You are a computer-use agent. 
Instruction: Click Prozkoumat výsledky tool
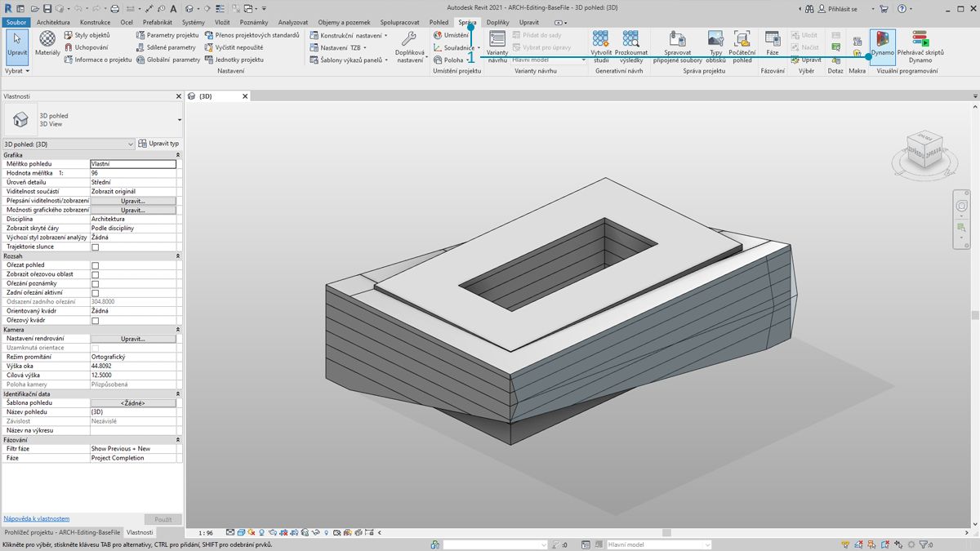point(631,47)
